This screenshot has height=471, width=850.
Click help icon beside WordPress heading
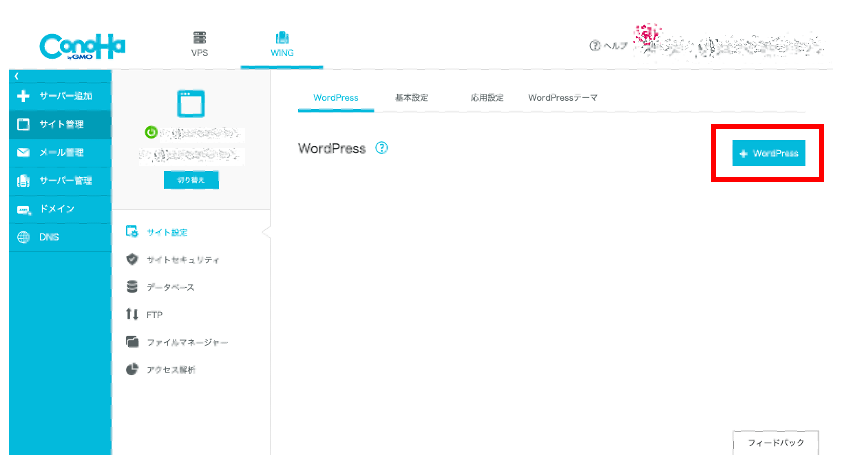click(382, 148)
